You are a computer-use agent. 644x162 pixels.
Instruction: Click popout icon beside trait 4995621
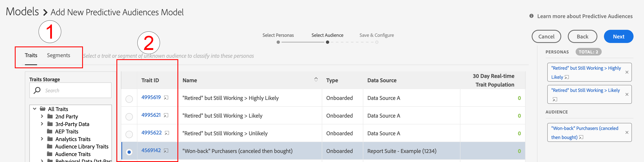pyautogui.click(x=166, y=115)
